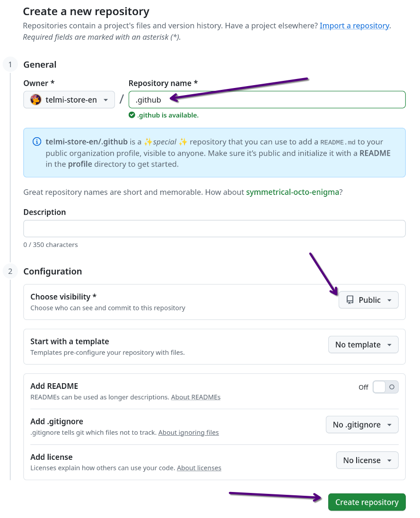Click the repository icon beside Public

click(350, 300)
